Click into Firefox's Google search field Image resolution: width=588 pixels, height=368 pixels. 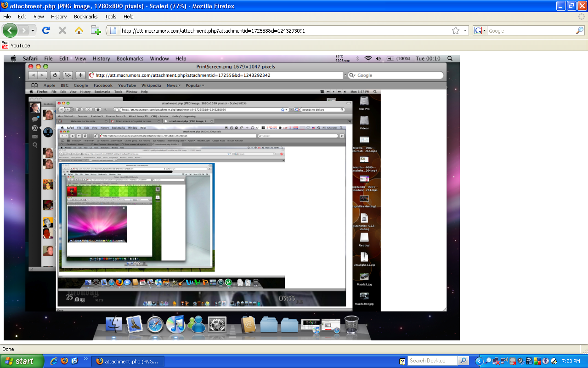click(531, 31)
